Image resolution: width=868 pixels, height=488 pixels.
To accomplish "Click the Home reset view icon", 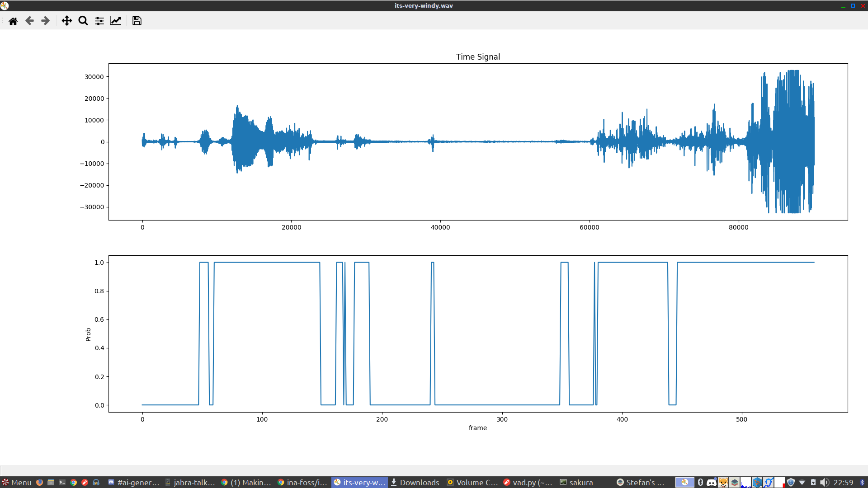I will point(13,21).
